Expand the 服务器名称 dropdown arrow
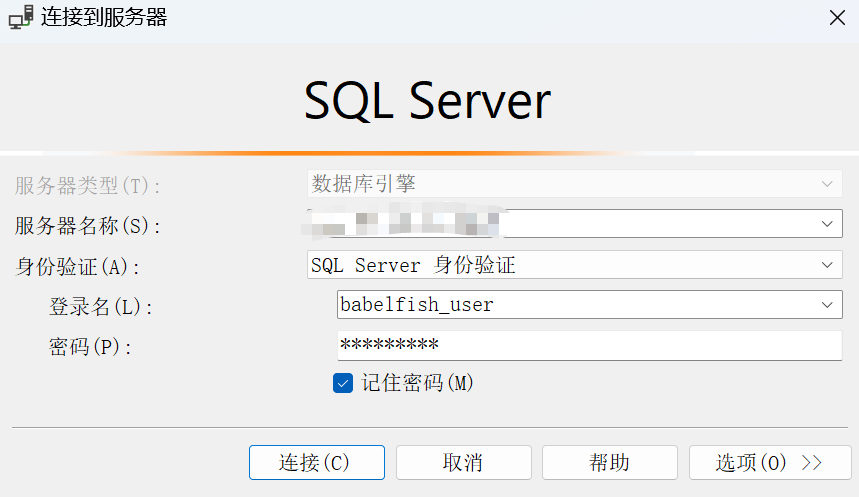Image resolution: width=859 pixels, height=497 pixels. (x=827, y=223)
